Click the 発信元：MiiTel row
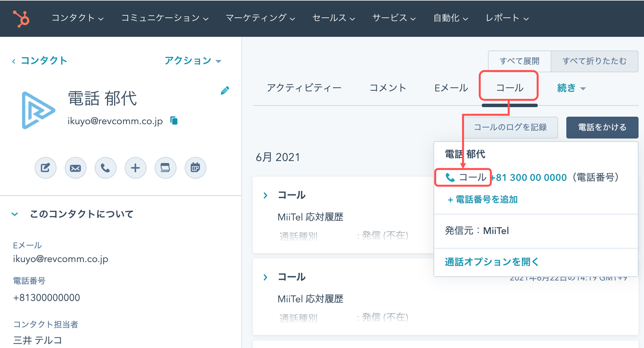The height and width of the screenshot is (348, 644). pyautogui.click(x=536, y=231)
